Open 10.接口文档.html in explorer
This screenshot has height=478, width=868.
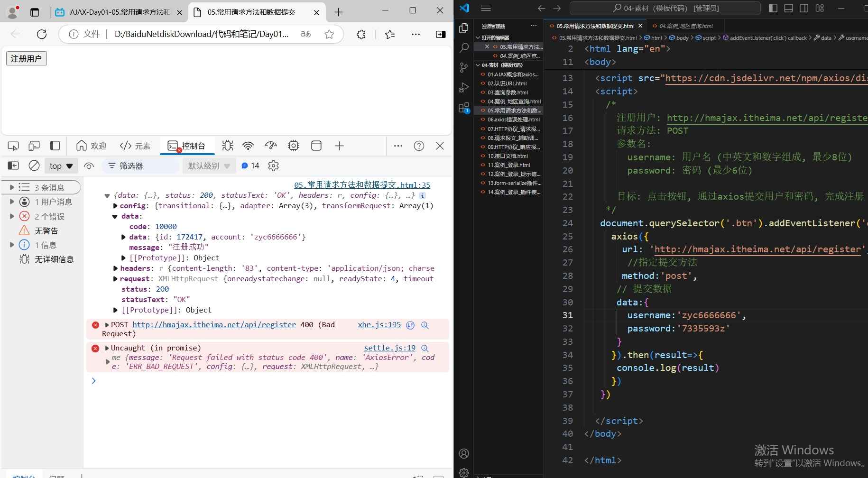pos(509,156)
